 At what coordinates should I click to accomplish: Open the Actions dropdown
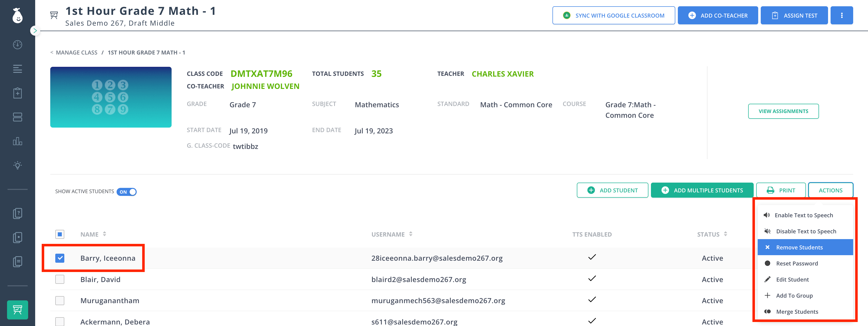831,190
